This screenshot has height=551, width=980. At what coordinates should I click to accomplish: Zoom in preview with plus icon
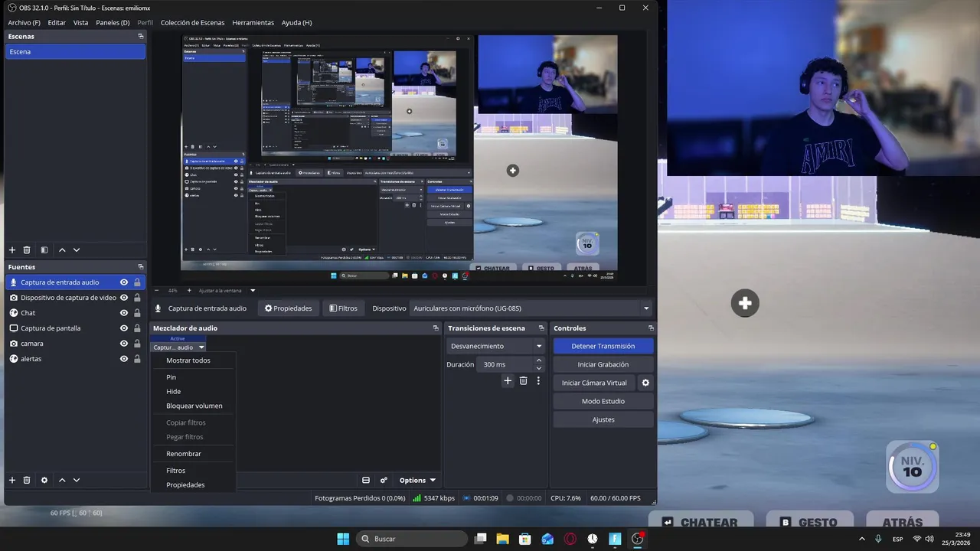pyautogui.click(x=188, y=291)
